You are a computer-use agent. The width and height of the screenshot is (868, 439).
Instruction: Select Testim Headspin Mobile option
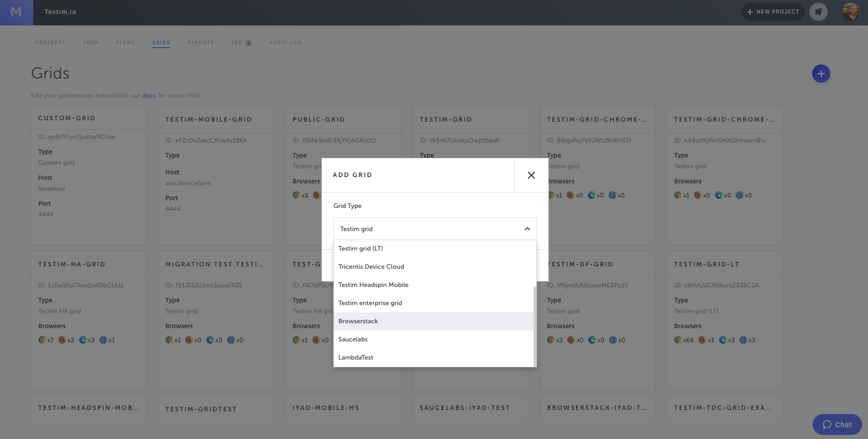click(433, 285)
